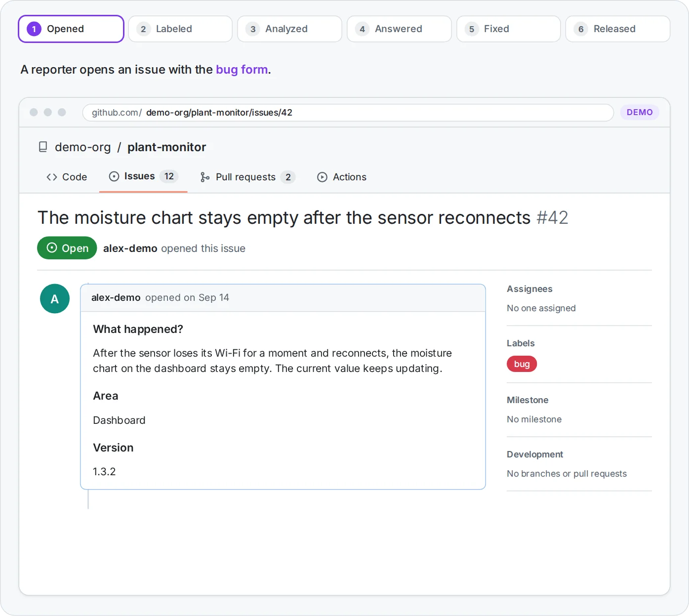The height and width of the screenshot is (616, 689).
Task: Click the issue title text
Action: tap(284, 218)
